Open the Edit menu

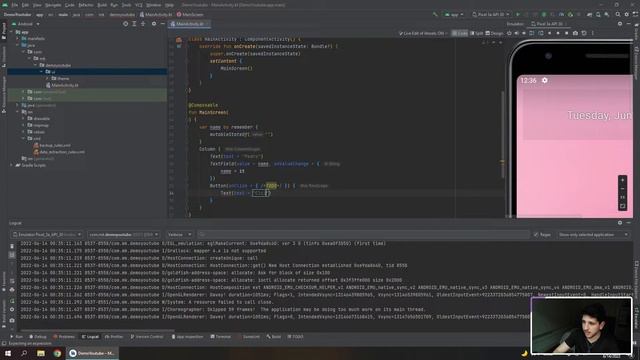25,5
